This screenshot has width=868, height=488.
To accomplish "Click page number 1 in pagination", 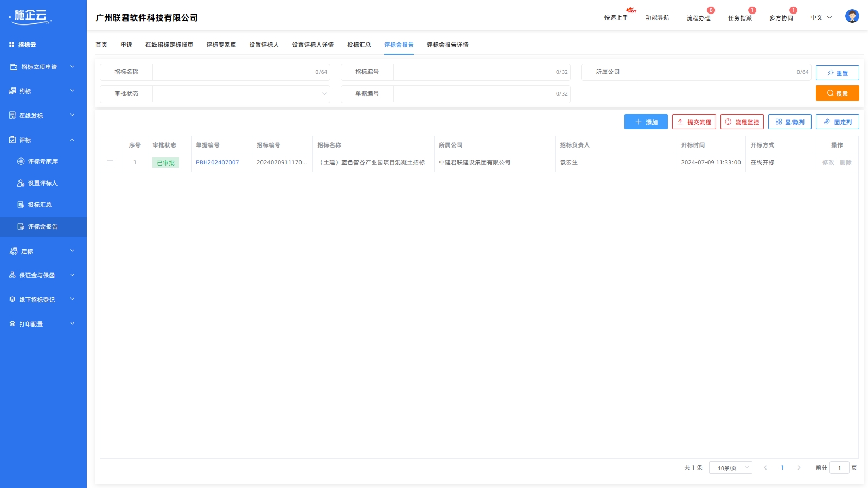I will [782, 467].
